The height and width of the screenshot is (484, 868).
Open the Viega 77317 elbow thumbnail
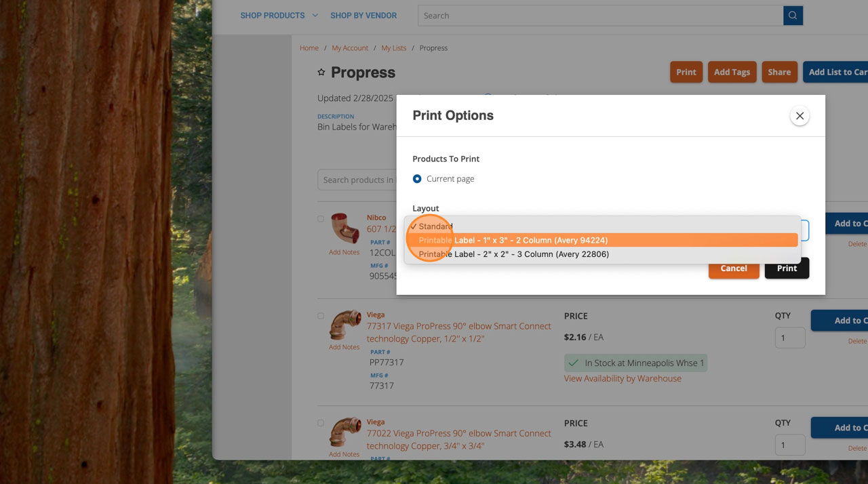pos(344,325)
